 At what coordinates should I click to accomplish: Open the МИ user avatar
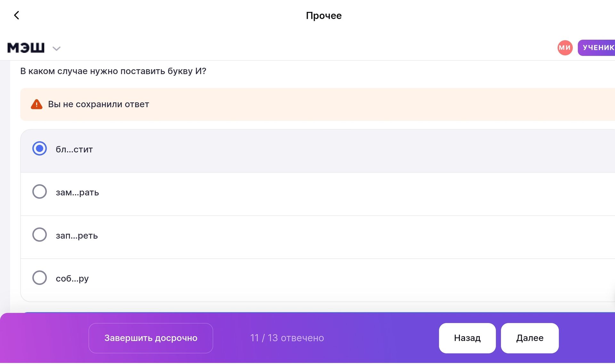point(565,48)
